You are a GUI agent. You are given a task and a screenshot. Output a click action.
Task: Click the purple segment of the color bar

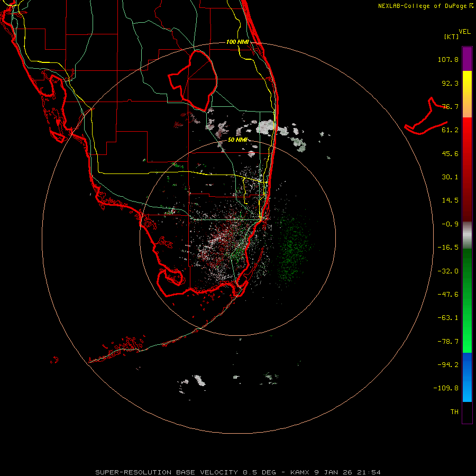[467, 59]
